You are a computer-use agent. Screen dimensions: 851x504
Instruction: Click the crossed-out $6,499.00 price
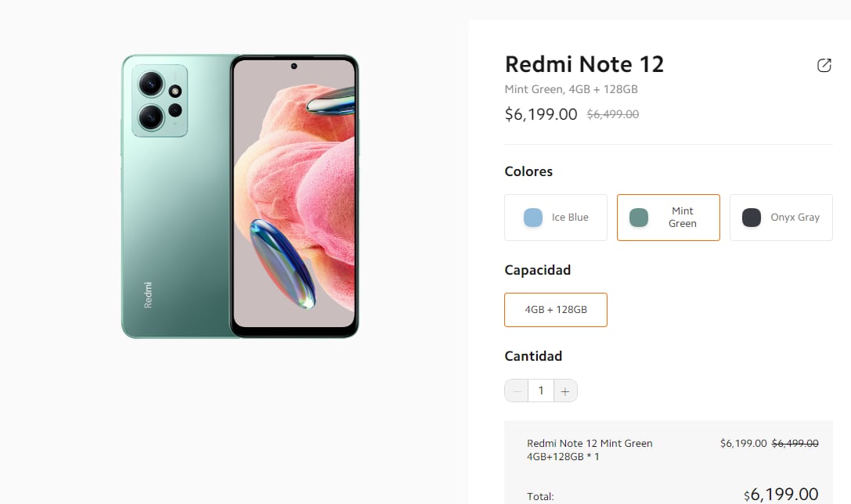612,114
